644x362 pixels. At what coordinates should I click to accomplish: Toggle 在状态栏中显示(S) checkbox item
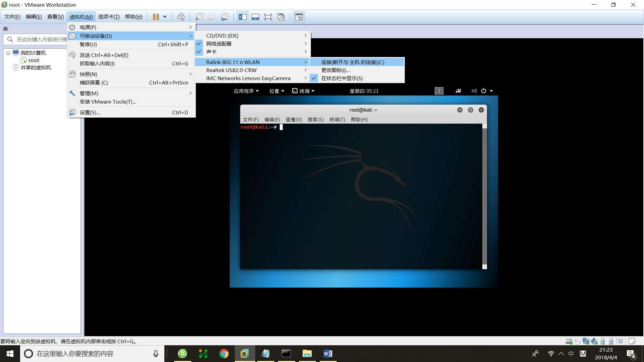357,78
